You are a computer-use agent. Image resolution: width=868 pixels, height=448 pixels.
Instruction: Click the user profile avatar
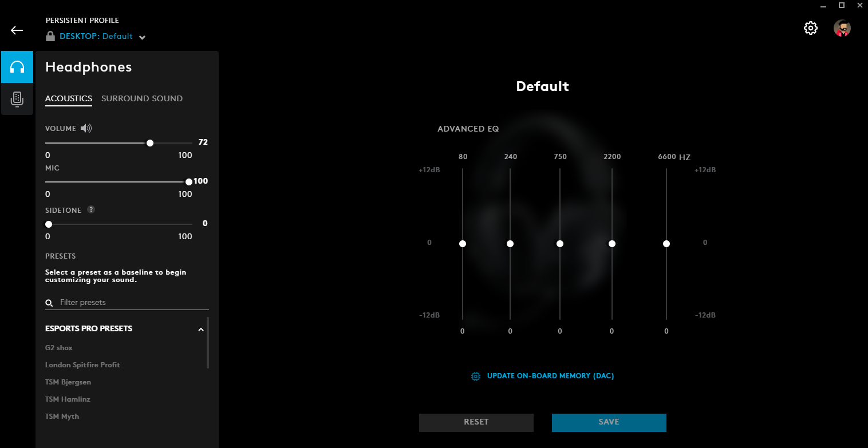[842, 28]
